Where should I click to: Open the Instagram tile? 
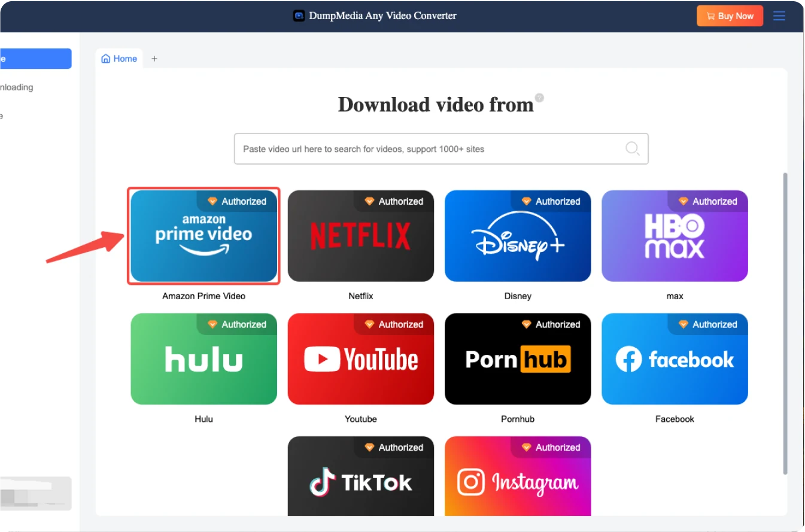[518, 476]
